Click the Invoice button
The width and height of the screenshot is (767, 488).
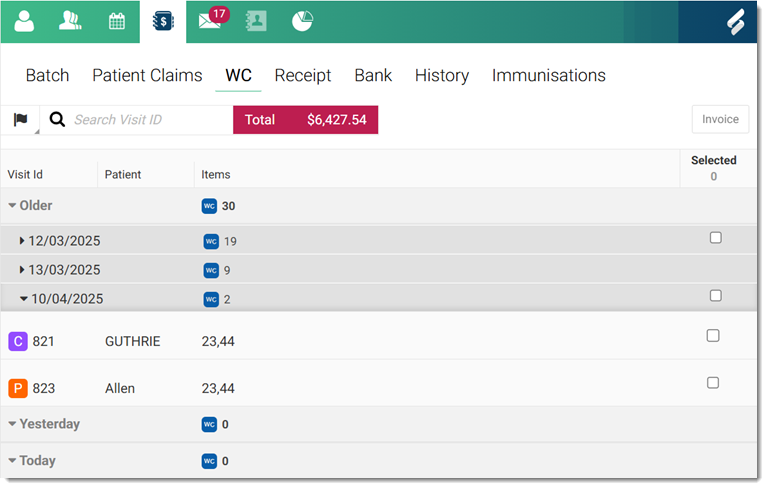(720, 119)
